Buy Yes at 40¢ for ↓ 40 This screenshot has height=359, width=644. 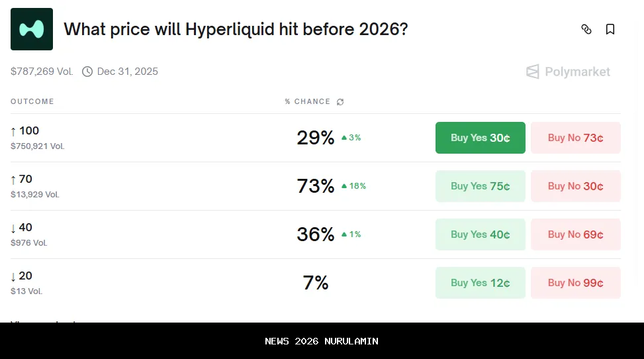[x=480, y=234]
